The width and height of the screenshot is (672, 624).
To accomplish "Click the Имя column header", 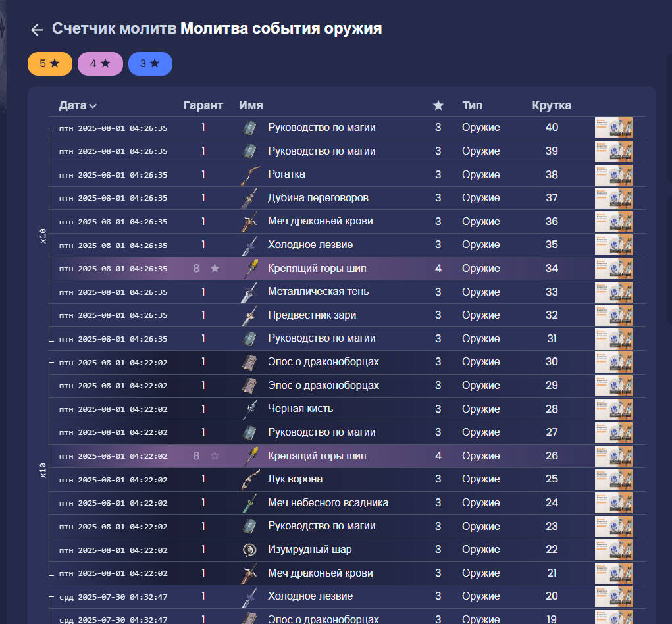I will pyautogui.click(x=251, y=105).
